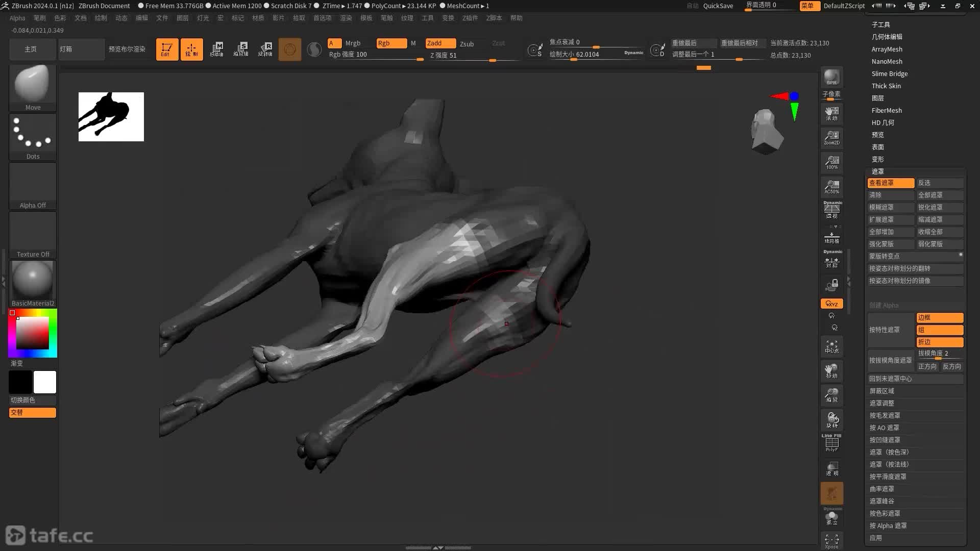Toggle the 折边 crease option
Screen dimensions: 980x551
click(x=940, y=342)
